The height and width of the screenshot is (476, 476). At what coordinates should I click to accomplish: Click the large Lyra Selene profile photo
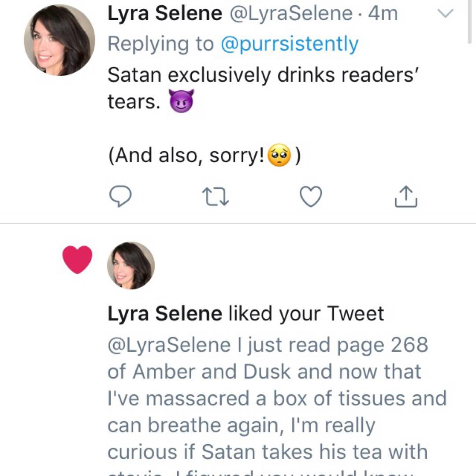[59, 40]
